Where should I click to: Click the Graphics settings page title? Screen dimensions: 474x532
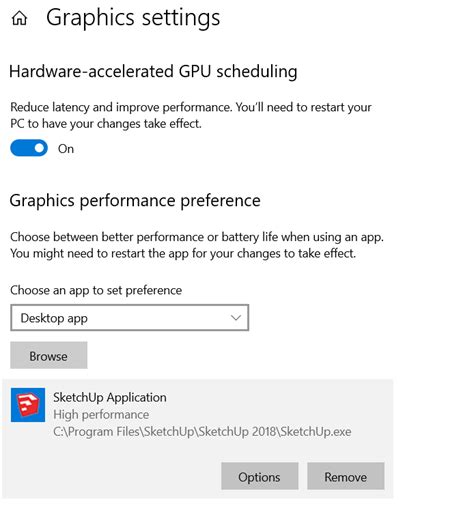tap(133, 18)
